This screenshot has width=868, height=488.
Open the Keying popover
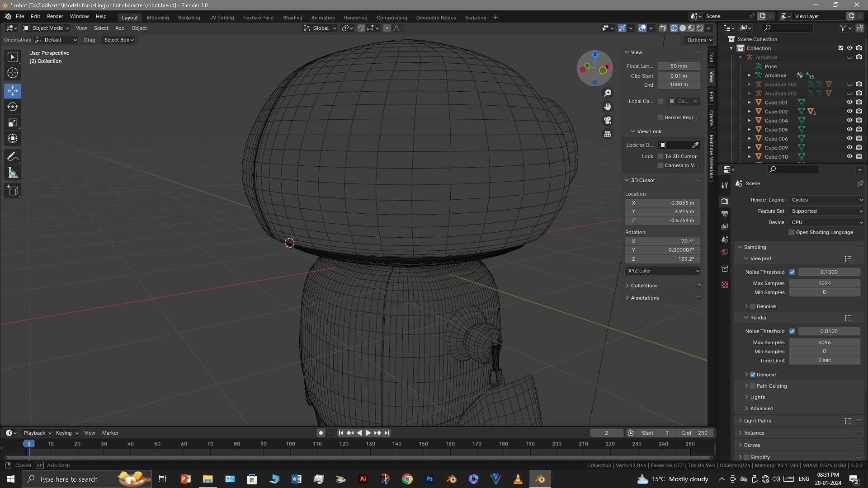[x=66, y=433]
